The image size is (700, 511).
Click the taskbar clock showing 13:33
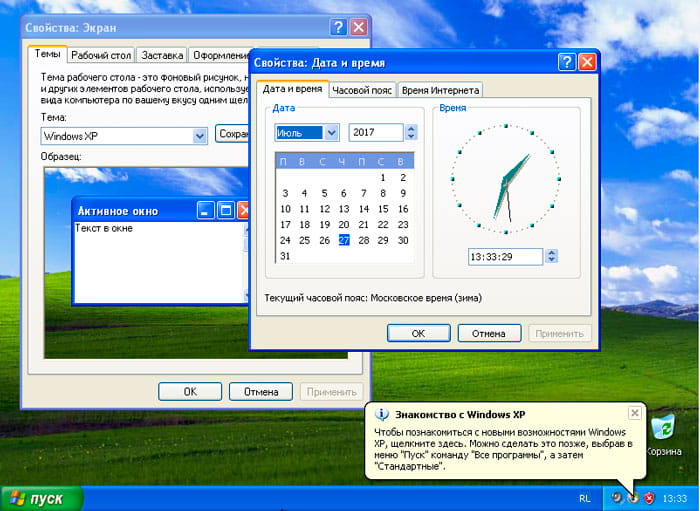675,499
